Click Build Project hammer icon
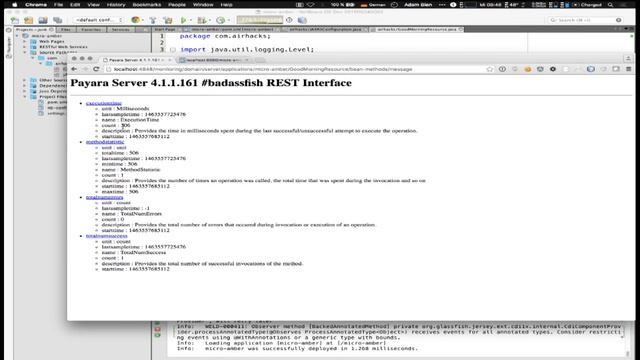 [x=153, y=20]
